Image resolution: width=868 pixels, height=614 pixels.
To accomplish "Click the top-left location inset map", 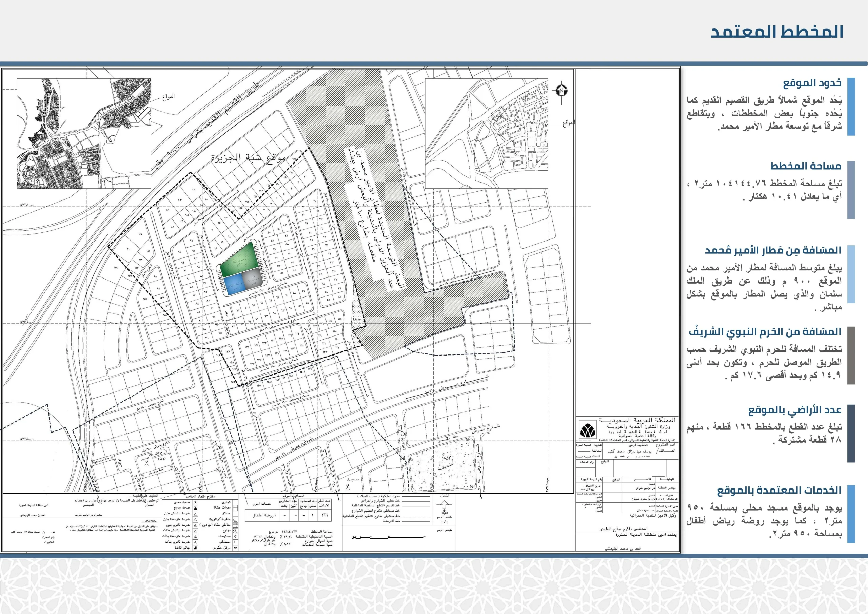I will 84,133.
